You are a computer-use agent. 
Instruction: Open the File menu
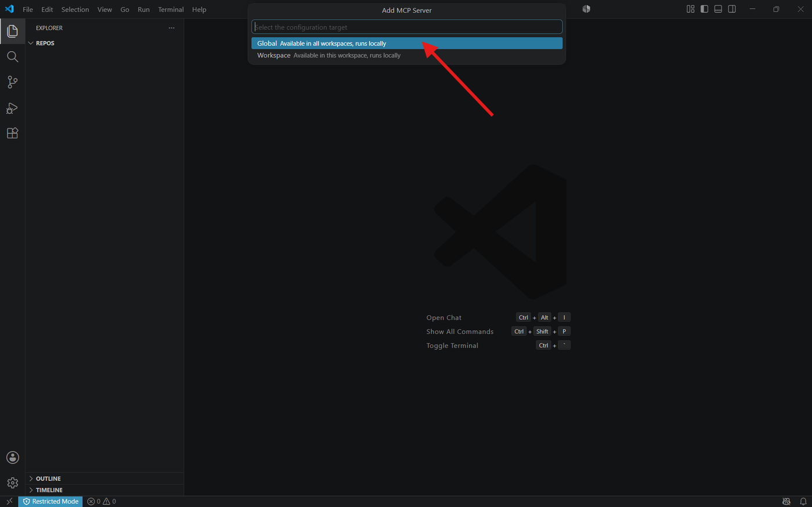(28, 9)
